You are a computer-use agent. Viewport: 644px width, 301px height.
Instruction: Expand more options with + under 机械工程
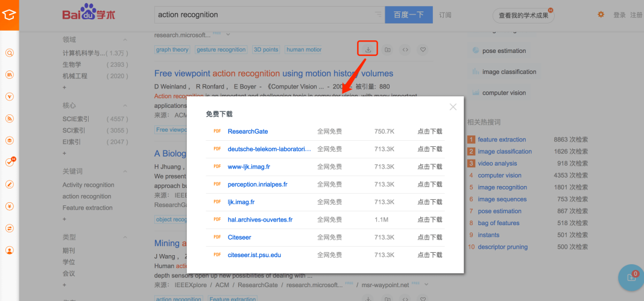coord(65,87)
